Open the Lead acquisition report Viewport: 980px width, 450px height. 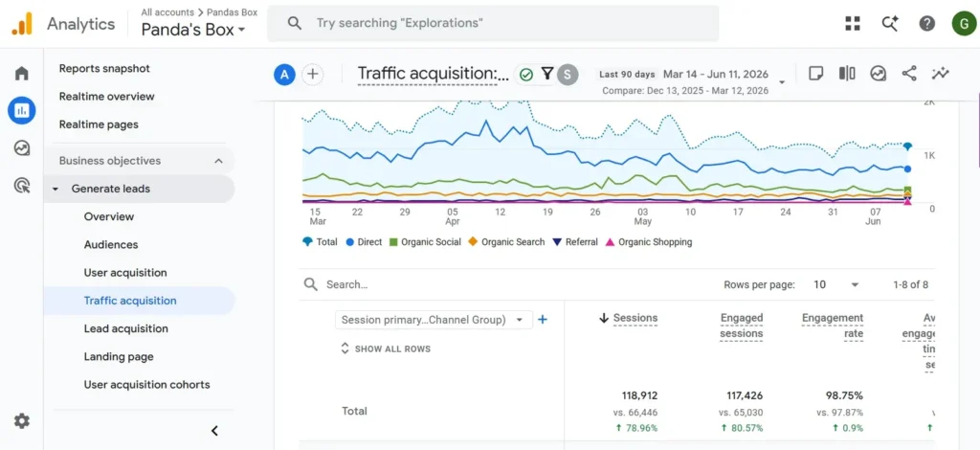point(126,328)
